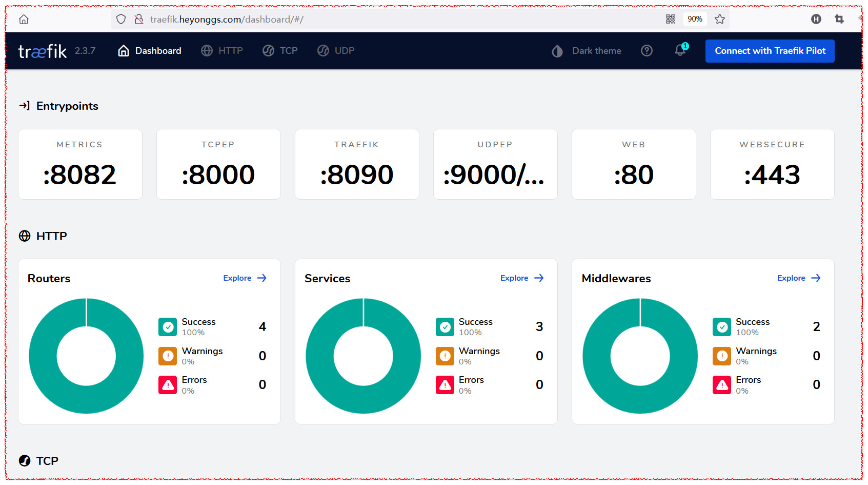Bookmark this page with the star icon
The height and width of the screenshot is (485, 868).
(720, 19)
